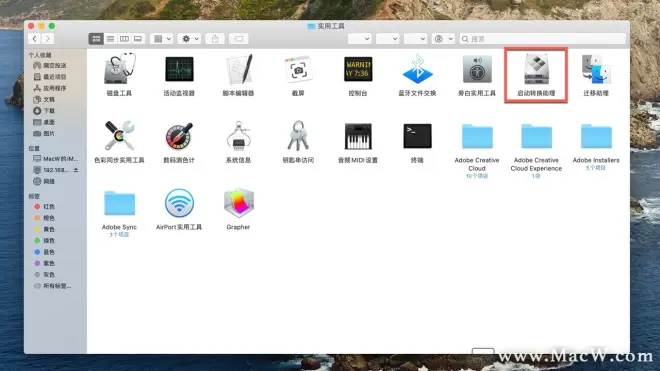
Task: Select the Adobe Creative Cloud Experience folder
Action: point(536,136)
